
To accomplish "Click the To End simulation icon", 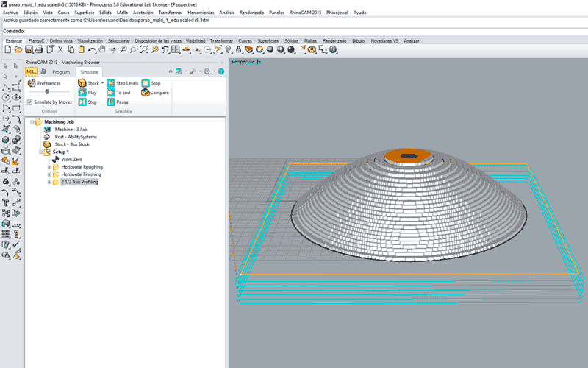I will pyautogui.click(x=111, y=93).
